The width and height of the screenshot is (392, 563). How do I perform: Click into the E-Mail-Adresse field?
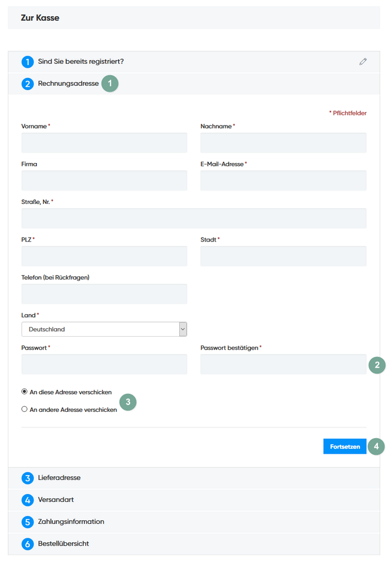click(283, 180)
